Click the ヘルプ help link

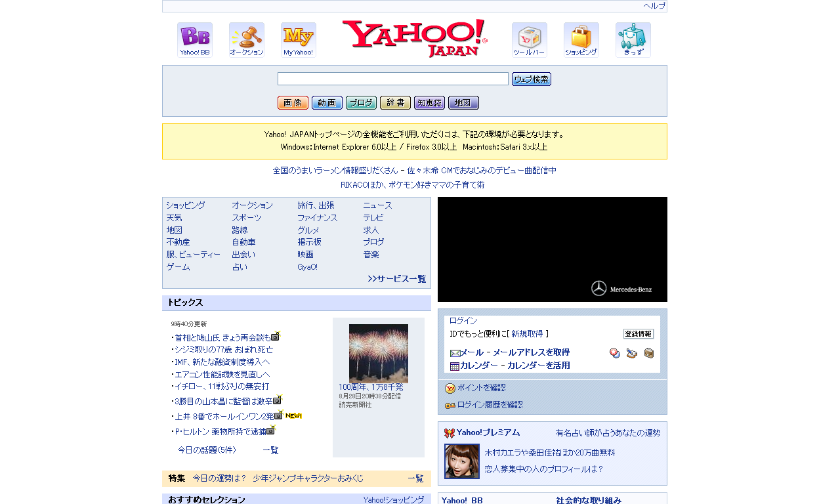[654, 6]
